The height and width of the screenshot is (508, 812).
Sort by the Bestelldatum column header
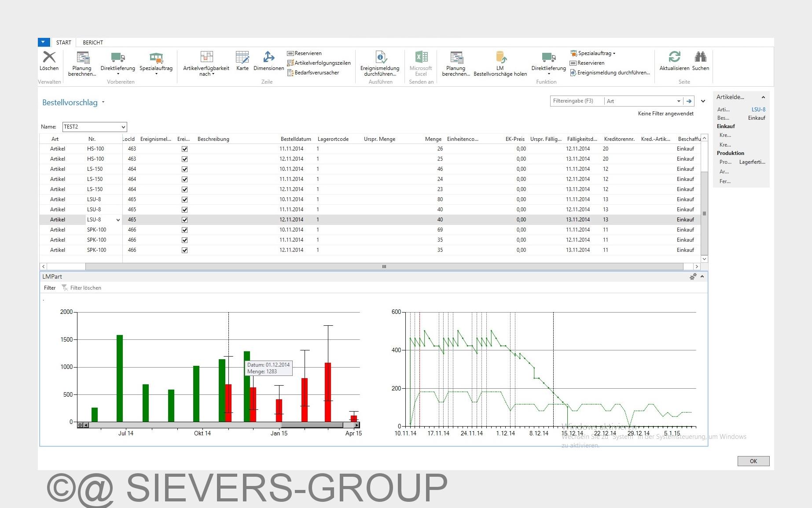296,139
